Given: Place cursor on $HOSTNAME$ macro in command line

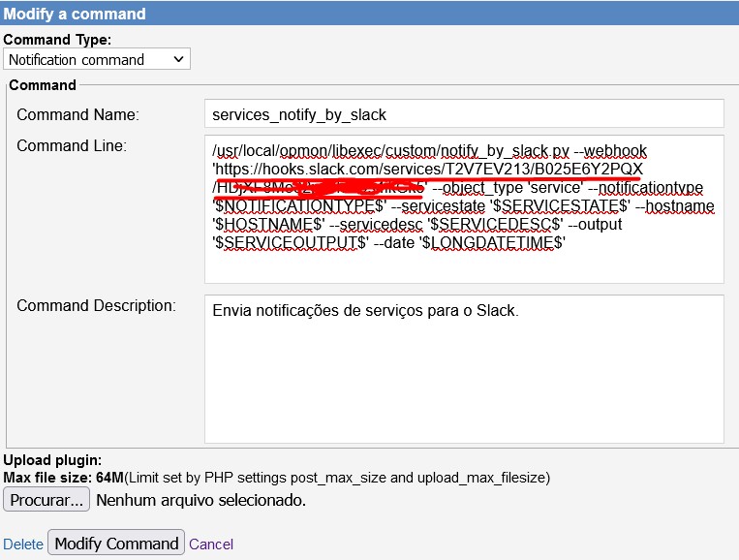Looking at the screenshot, I should [258, 224].
